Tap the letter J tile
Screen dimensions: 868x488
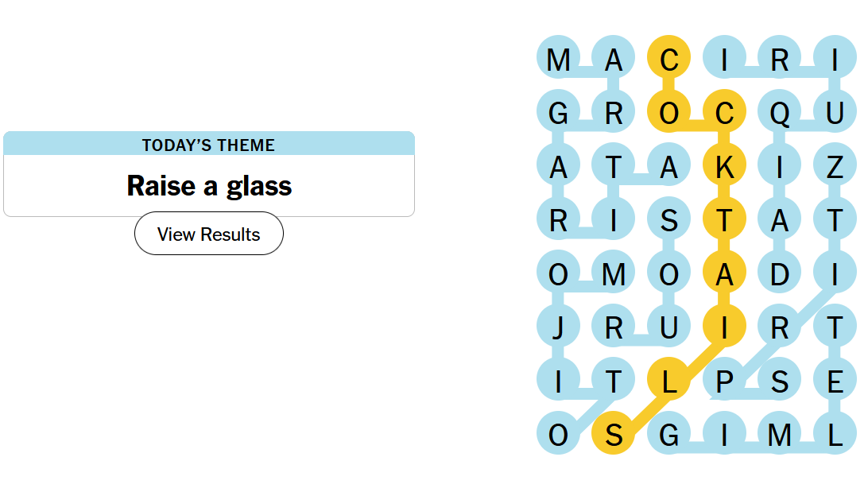click(x=558, y=327)
